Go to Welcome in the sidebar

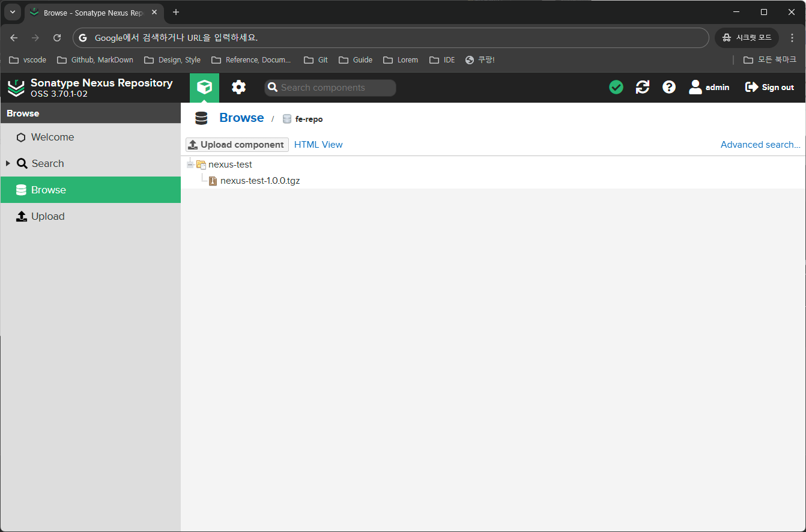click(90, 137)
